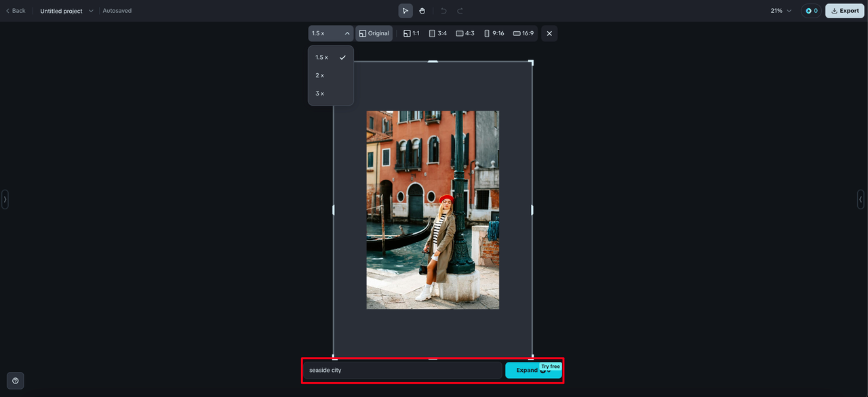Collapse the 1.5 x scale dropdown
868x397 pixels.
pos(331,33)
